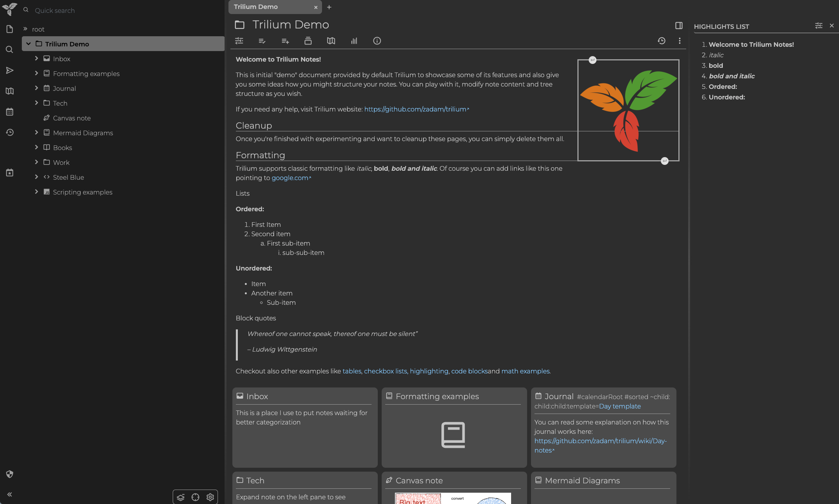Expand the Tech tree node

pos(36,103)
